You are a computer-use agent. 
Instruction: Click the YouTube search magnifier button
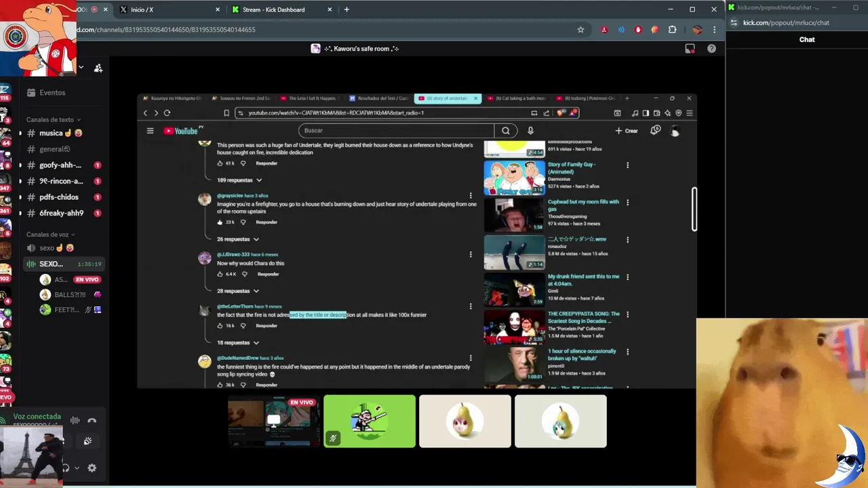click(506, 131)
